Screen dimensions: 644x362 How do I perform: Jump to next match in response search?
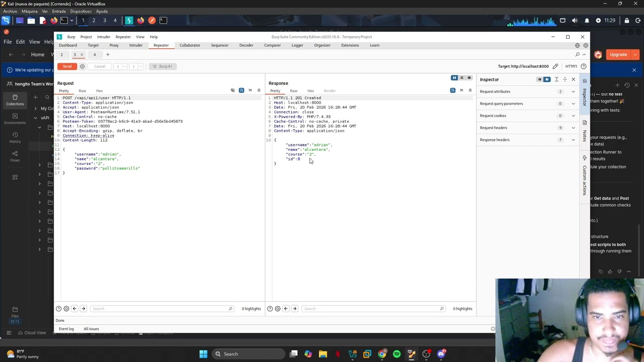(x=294, y=309)
